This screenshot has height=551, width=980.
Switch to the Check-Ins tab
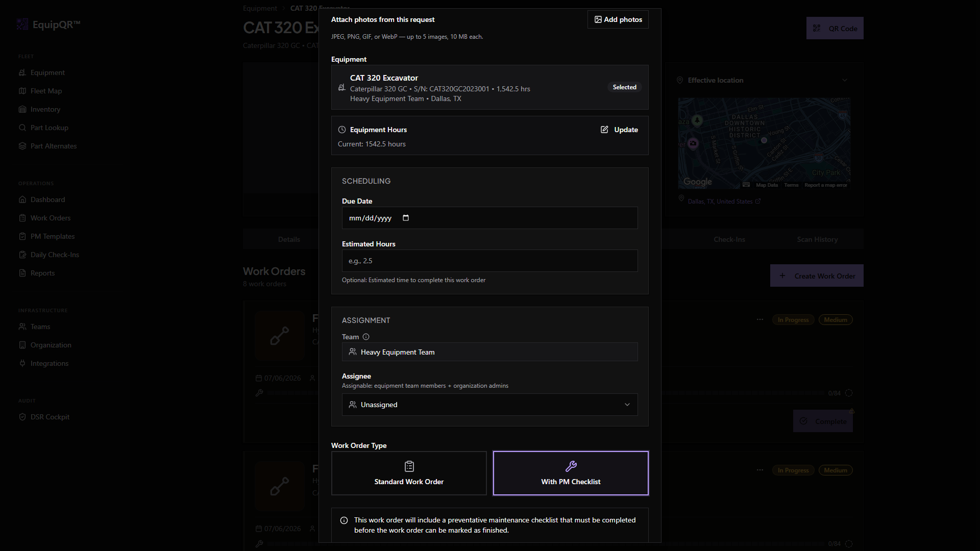[729, 239]
